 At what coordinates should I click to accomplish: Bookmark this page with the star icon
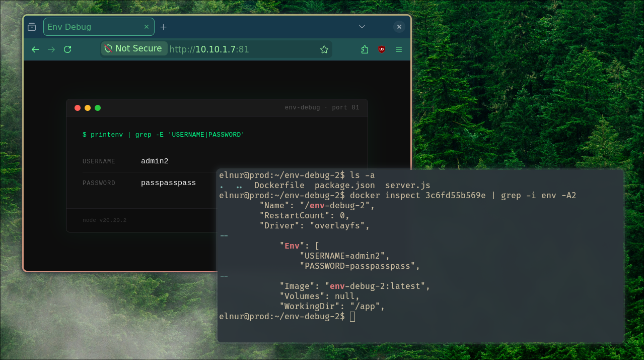click(324, 49)
